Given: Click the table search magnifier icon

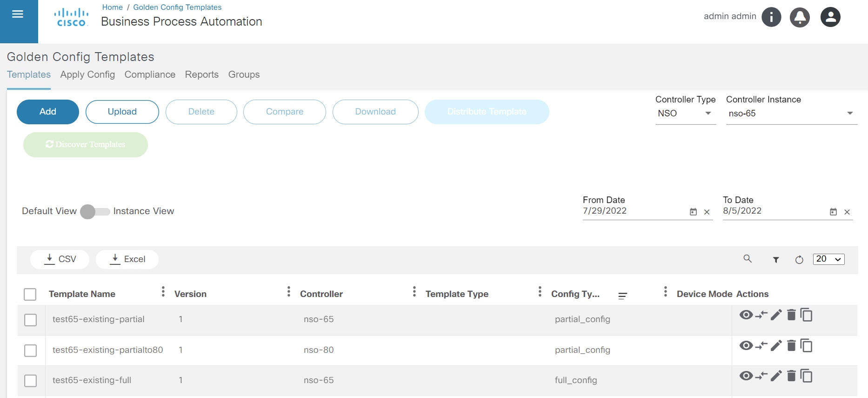Looking at the screenshot, I should pyautogui.click(x=748, y=259).
